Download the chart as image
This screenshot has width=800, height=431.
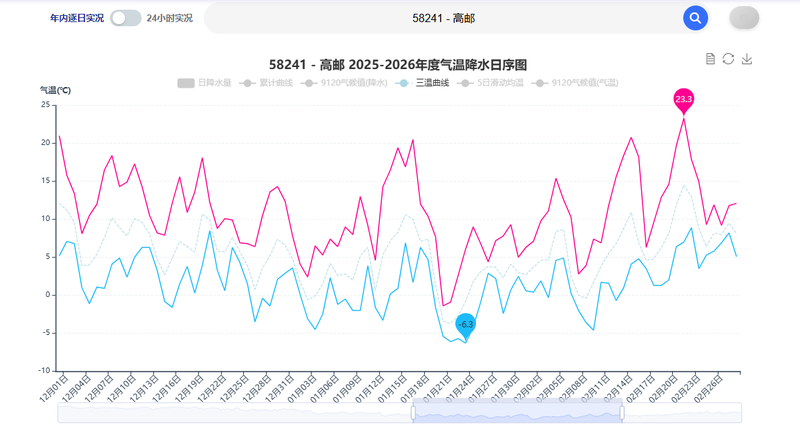pos(746,59)
